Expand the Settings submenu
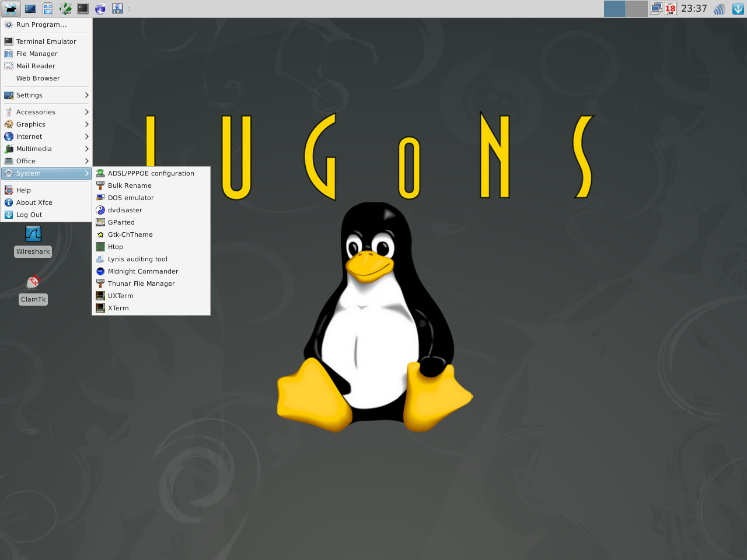747x560 pixels. point(46,95)
